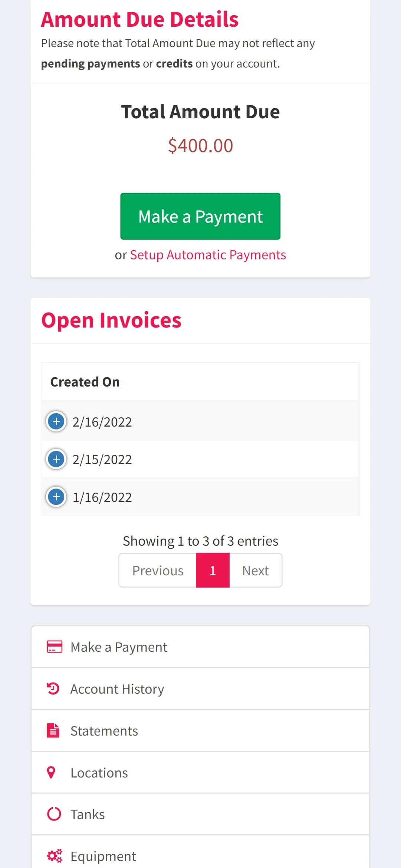
Task: Click the Equipment gears icon
Action: point(55,856)
